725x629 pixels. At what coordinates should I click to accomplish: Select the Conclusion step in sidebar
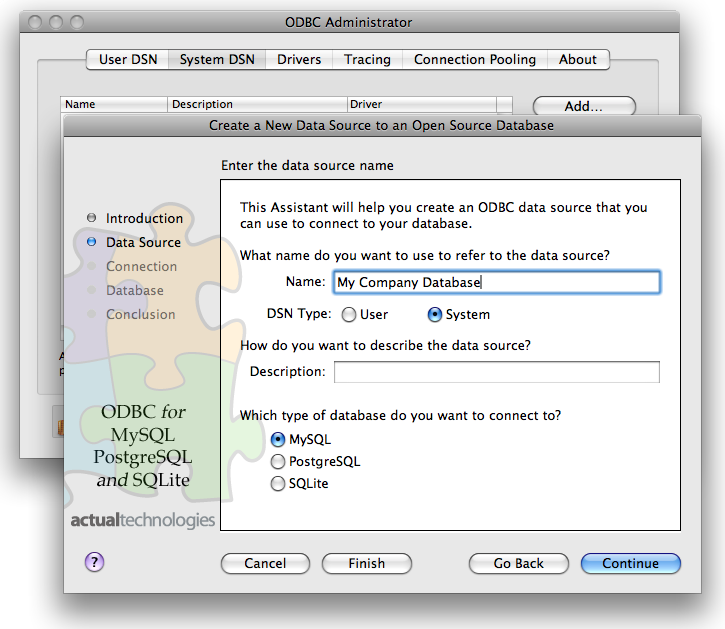tap(141, 314)
